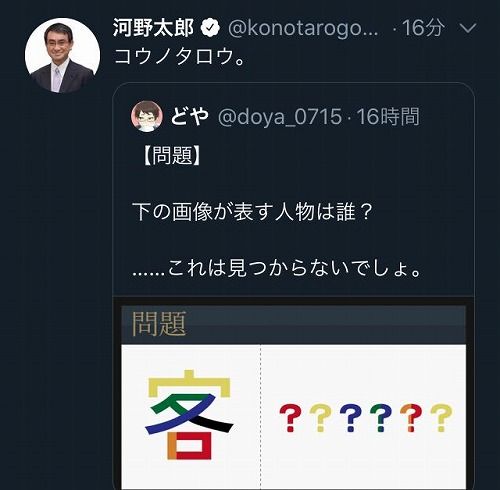Click the 16時間 quoted tweet timestamp
Image resolution: width=500 pixels, height=490 pixels.
click(388, 116)
